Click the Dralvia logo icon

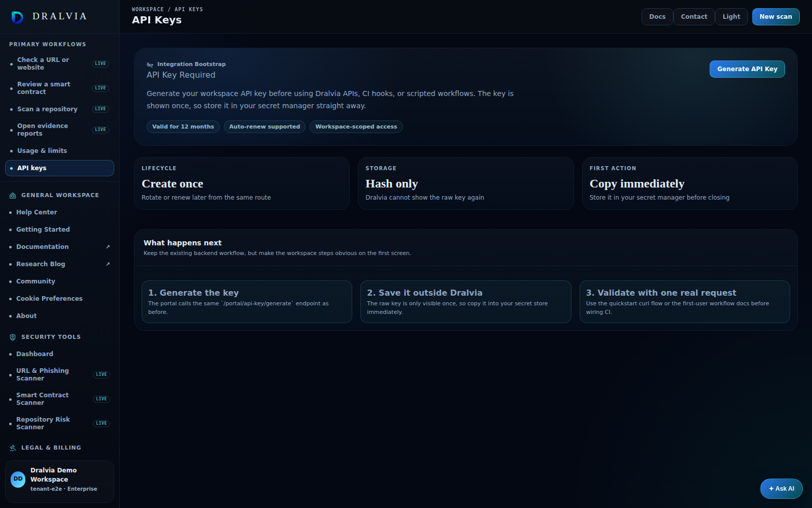17,17
